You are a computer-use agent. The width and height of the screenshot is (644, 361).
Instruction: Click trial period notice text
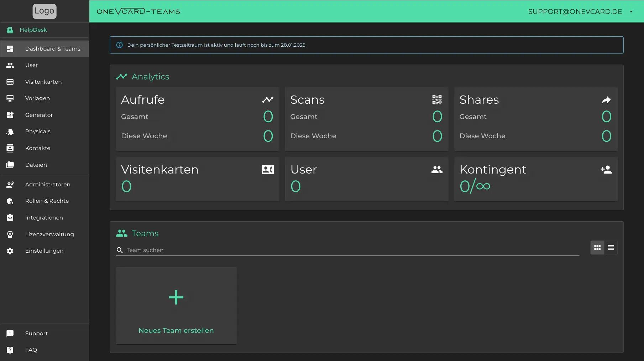(216, 45)
